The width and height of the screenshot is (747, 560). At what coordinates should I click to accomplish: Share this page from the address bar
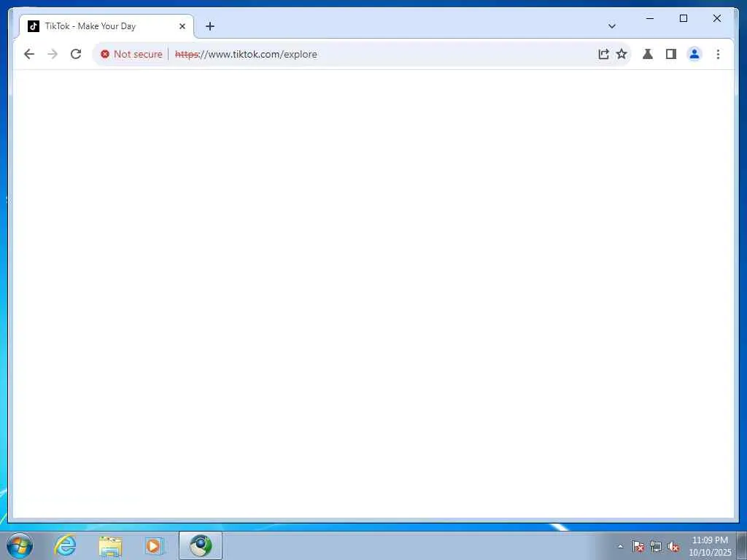point(603,54)
